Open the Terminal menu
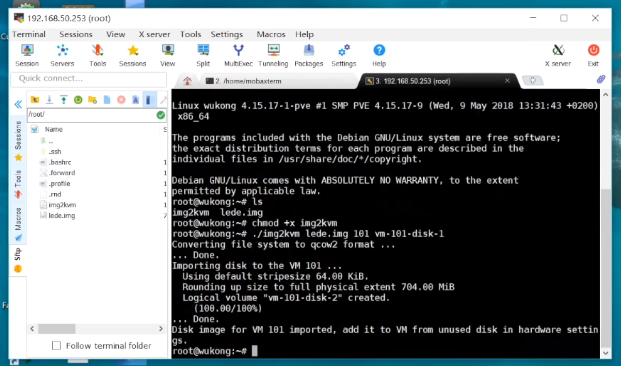Image resolution: width=621 pixels, height=366 pixels. point(29,34)
